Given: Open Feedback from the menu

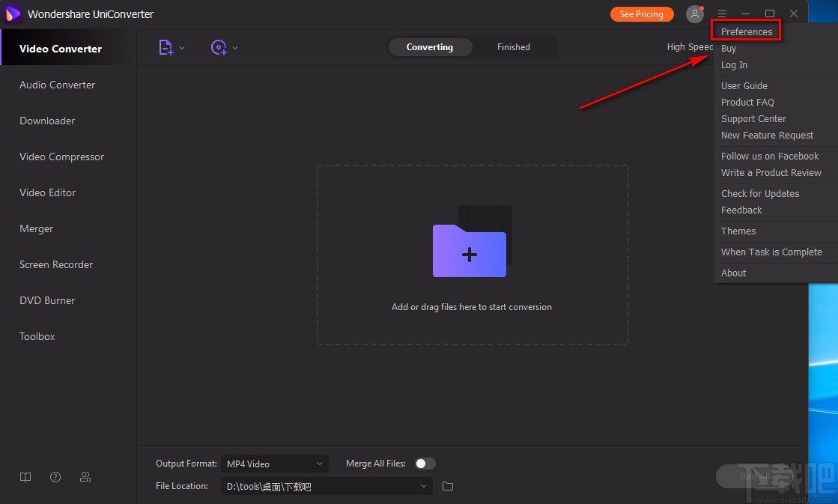Looking at the screenshot, I should pos(741,210).
